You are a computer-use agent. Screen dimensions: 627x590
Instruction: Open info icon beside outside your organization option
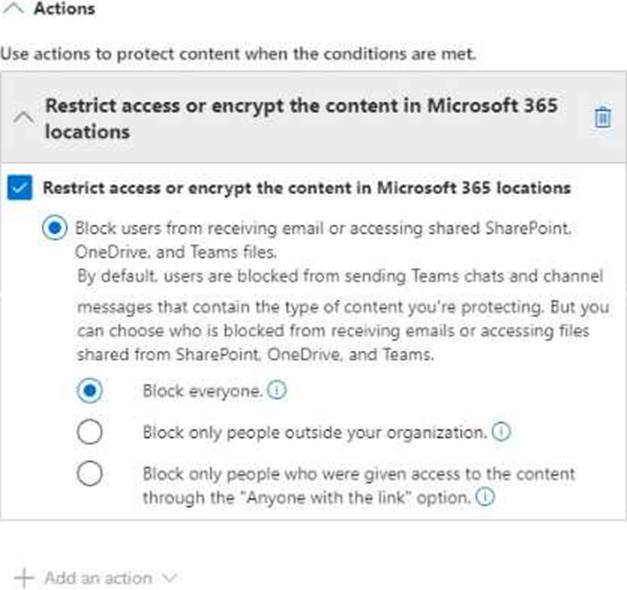click(502, 432)
